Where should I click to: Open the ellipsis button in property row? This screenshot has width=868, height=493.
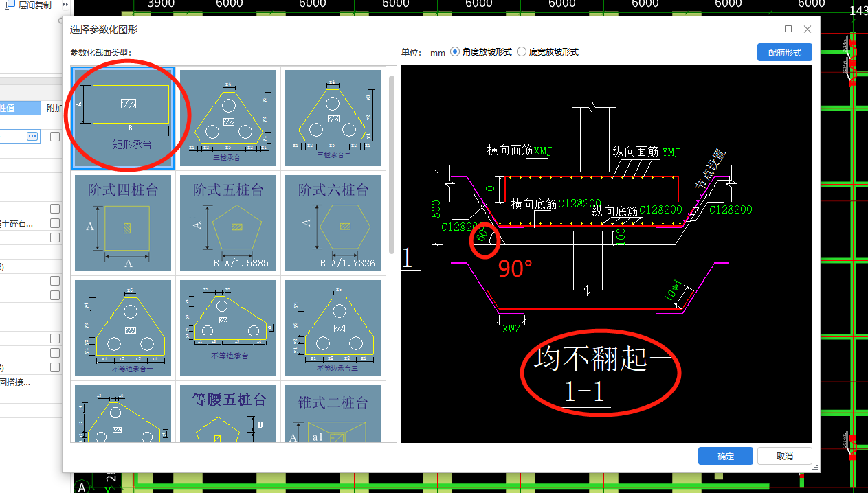point(32,137)
